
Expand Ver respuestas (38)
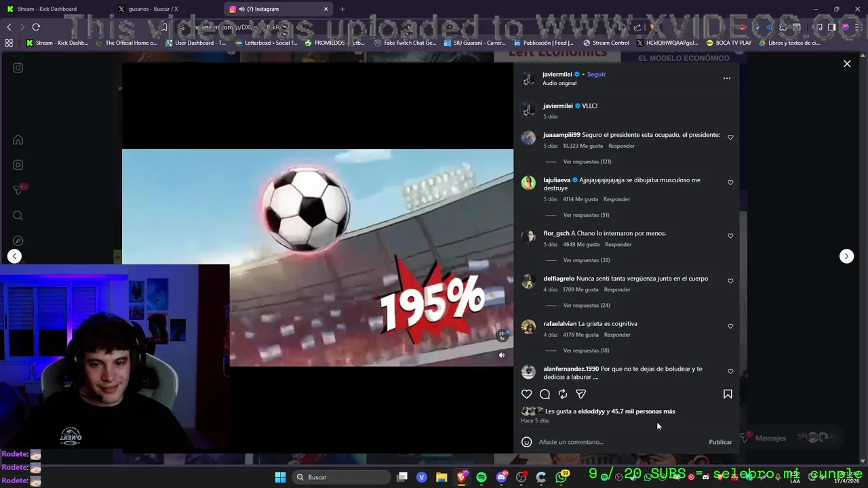587,260
